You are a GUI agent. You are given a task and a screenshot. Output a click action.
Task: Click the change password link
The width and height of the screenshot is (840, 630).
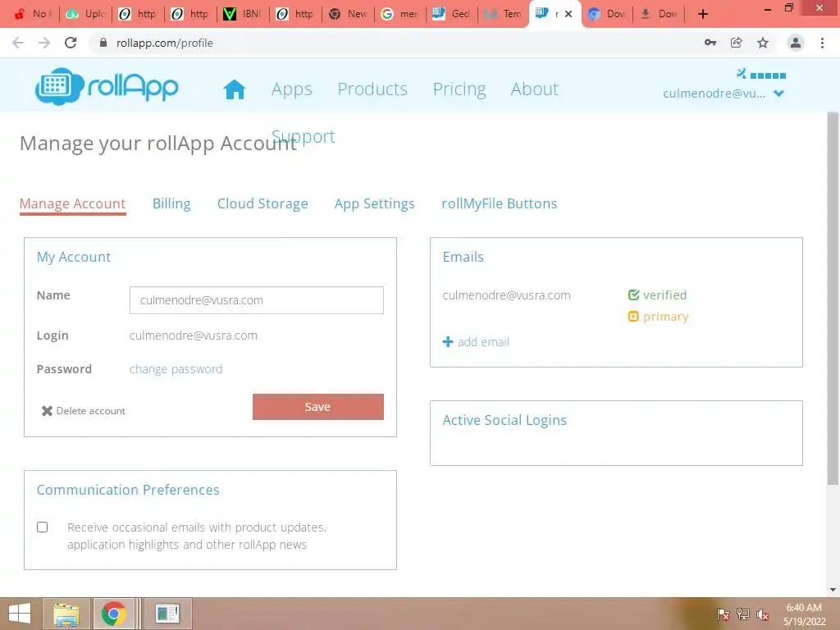point(176,369)
